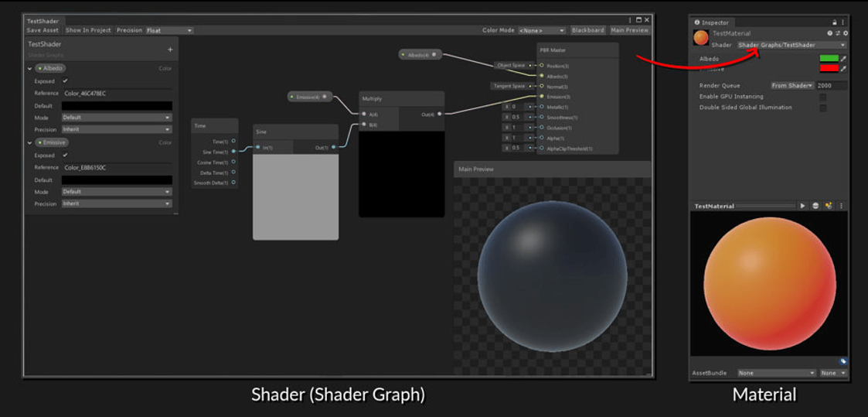Viewport: 868px width, 417px height.
Task: Toggle the preview lighting icon
Action: (x=829, y=206)
